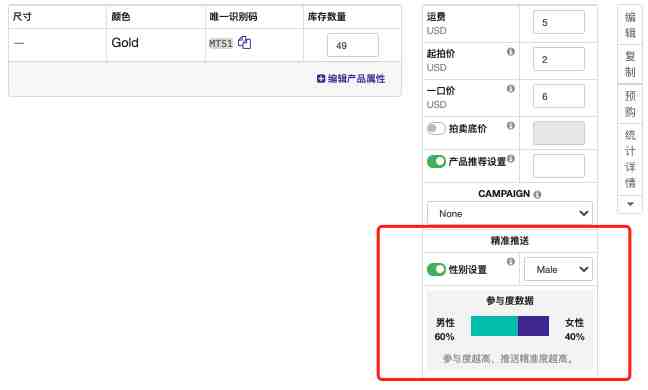Click the 编辑产品属性 link
This screenshot has height=390, width=648.
pos(351,78)
